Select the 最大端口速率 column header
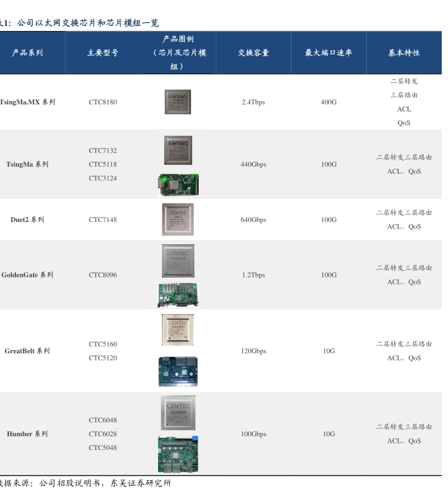 329,53
